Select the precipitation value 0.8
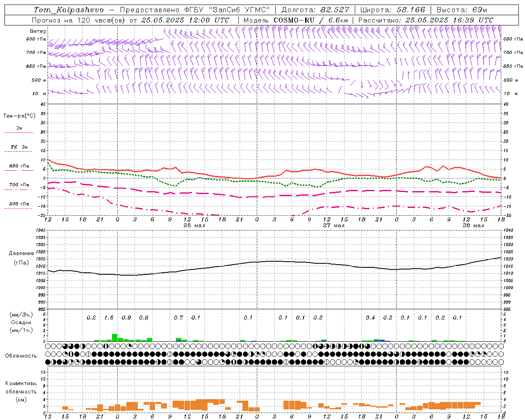The image size is (525, 420). tap(144, 318)
